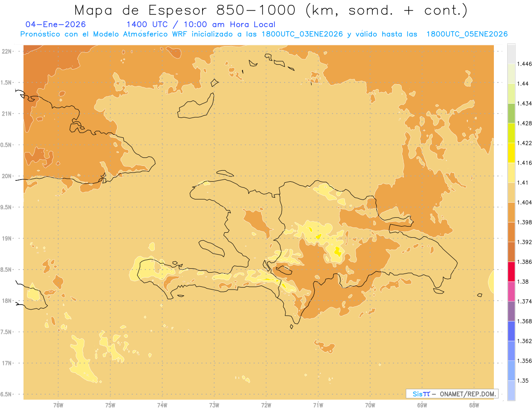Click the longitude label "69W"
The image size is (532, 411).
(422, 405)
